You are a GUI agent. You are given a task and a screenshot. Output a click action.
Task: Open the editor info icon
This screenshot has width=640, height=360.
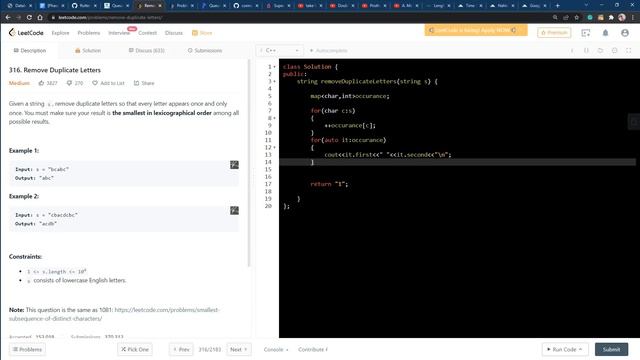click(572, 50)
